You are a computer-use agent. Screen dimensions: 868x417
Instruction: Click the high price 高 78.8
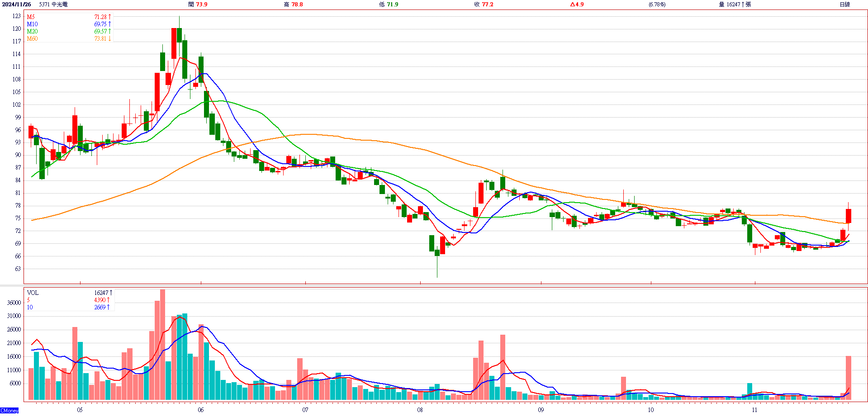(294, 5)
